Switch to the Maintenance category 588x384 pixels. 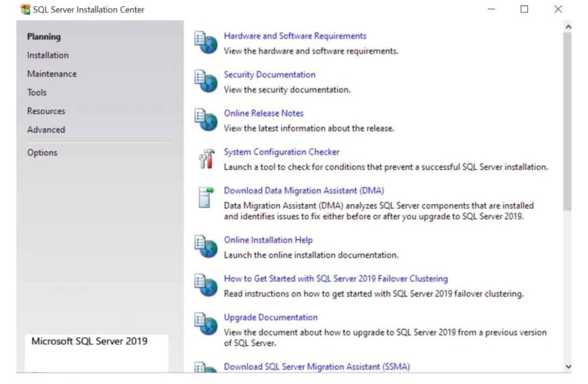click(52, 74)
